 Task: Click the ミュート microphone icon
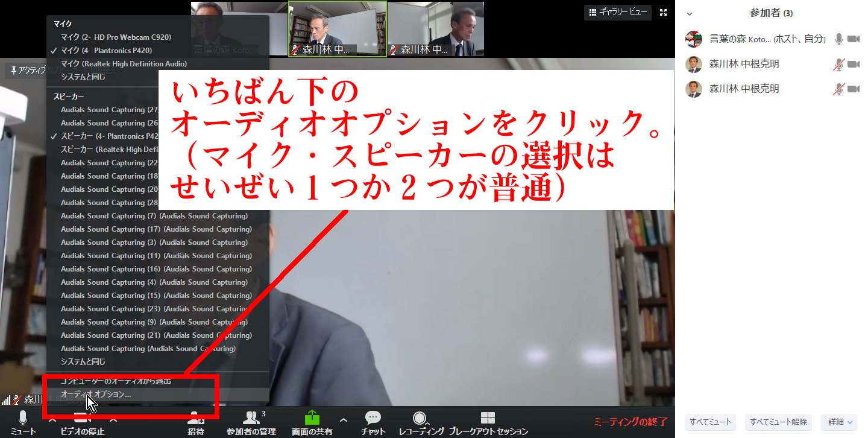[23, 417]
